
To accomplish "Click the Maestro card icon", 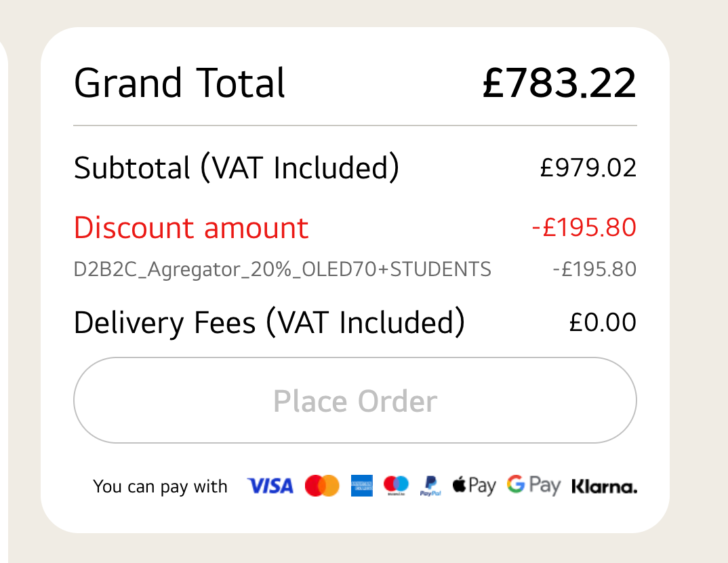I will tap(396, 486).
